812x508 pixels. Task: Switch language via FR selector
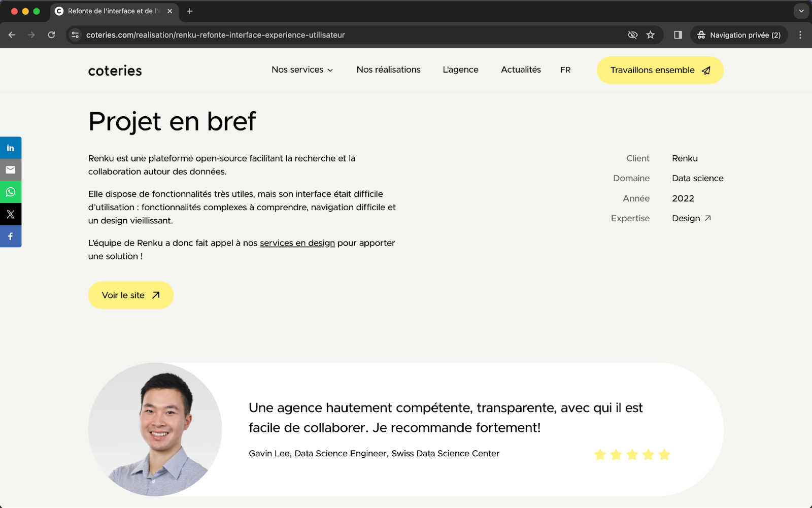coord(565,70)
